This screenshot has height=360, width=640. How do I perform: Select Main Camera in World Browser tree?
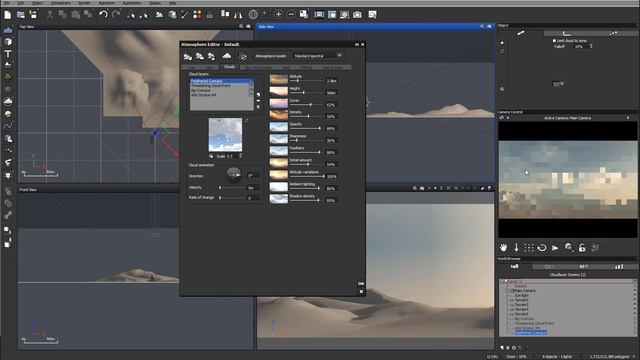point(525,291)
